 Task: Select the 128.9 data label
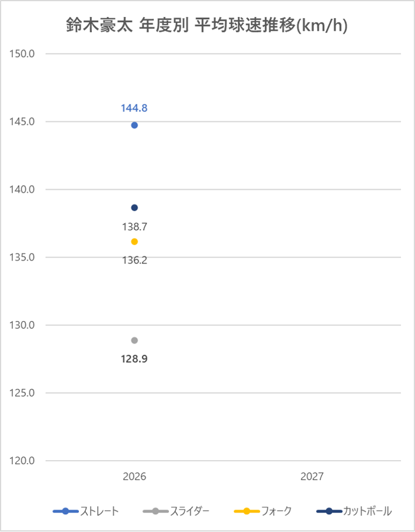pos(134,359)
